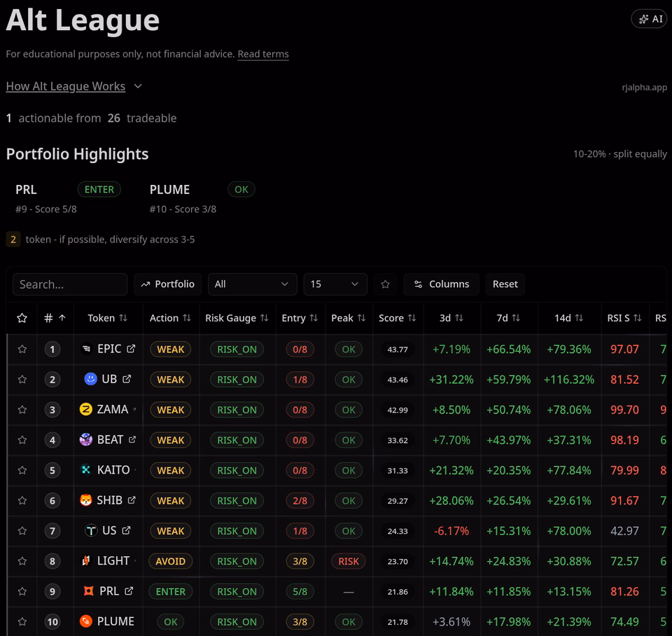Sort table by Score column
Viewport: 672px width, 636px height.
pos(398,318)
